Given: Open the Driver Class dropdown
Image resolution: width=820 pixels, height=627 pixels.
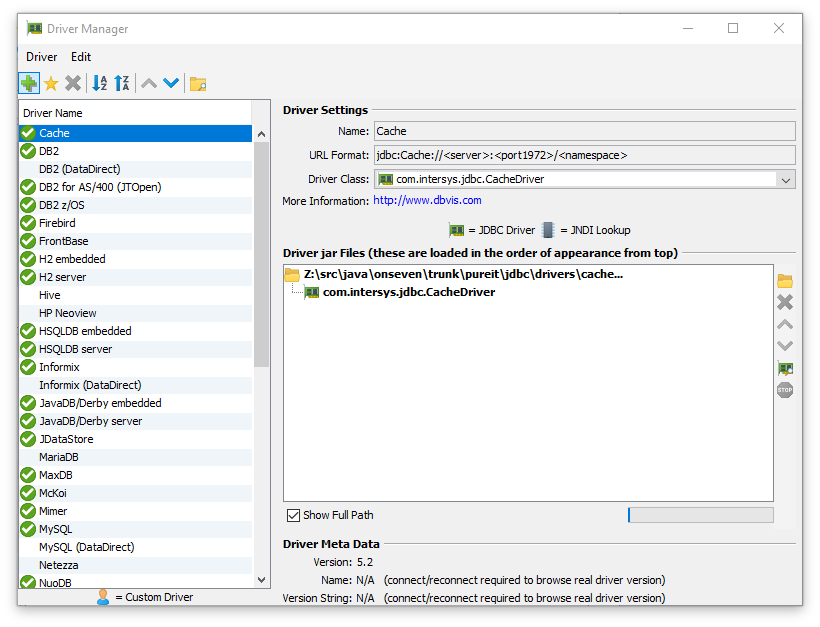Looking at the screenshot, I should coord(785,180).
